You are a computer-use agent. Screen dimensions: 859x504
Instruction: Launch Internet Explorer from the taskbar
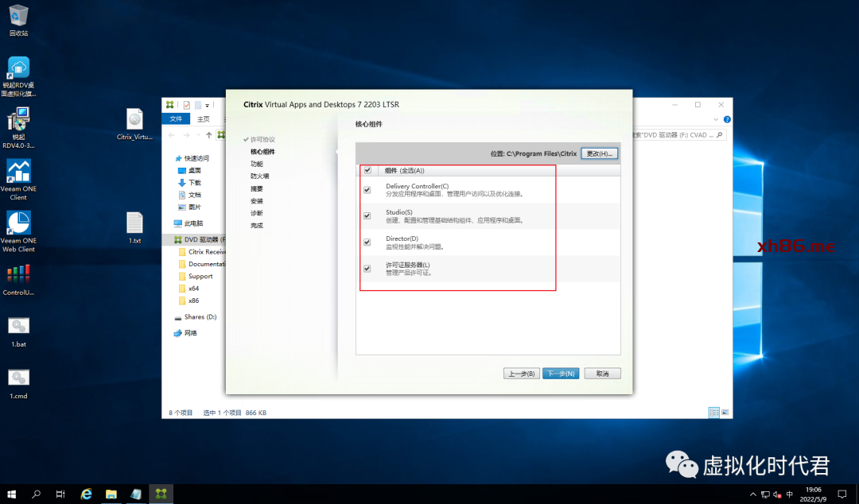pyautogui.click(x=86, y=494)
